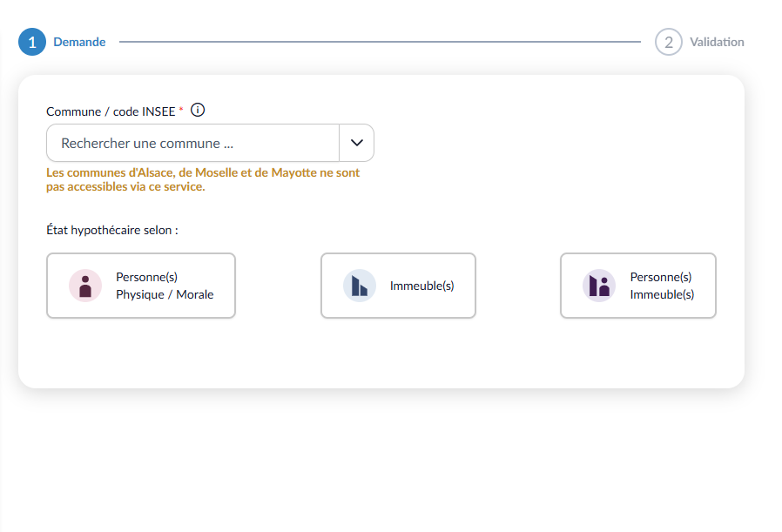Click the text 'pas accessibles via ce service.'
The width and height of the screenshot is (782, 532).
(125, 186)
